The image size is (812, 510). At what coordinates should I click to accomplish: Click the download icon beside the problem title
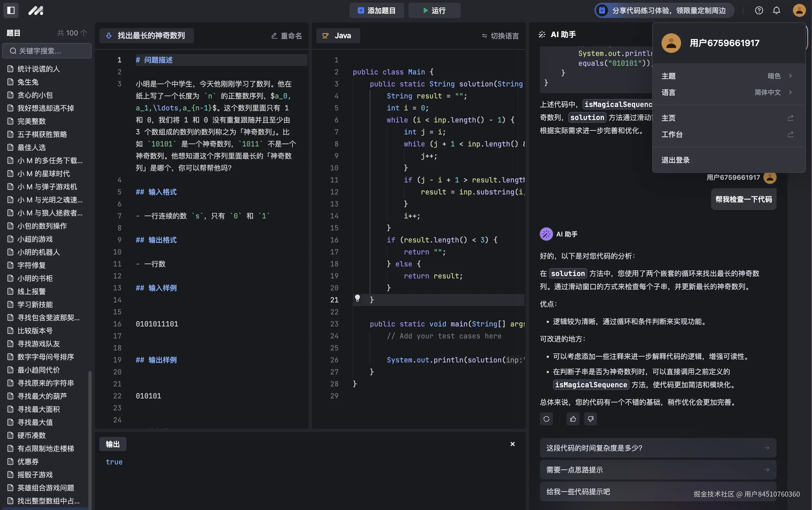coord(109,35)
